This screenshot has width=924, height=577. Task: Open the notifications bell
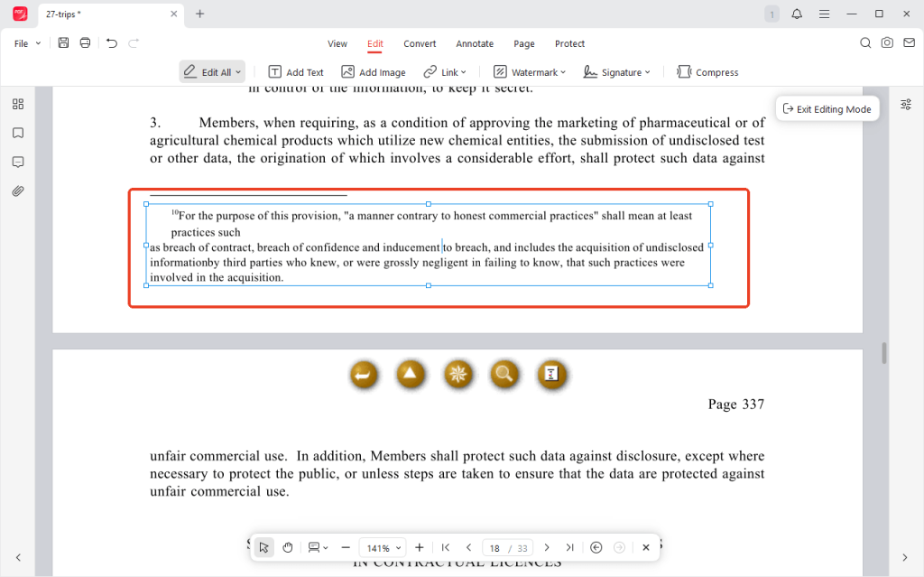click(x=797, y=14)
